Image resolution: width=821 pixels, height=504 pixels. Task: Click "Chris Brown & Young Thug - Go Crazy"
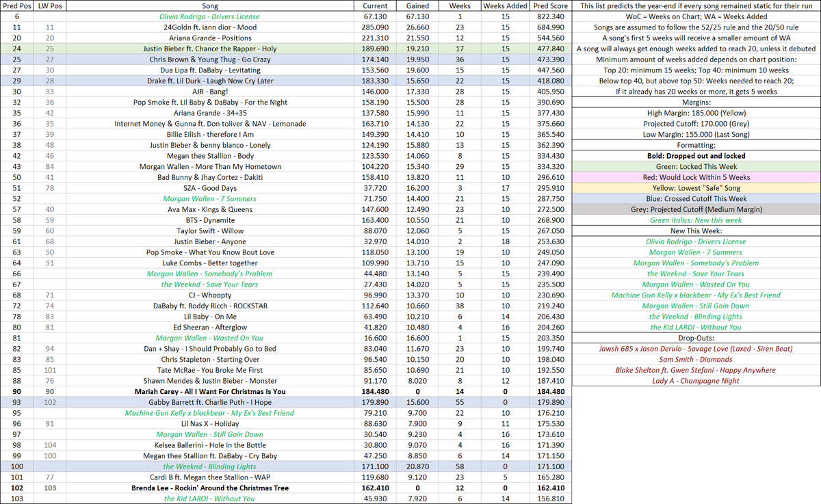(211, 59)
